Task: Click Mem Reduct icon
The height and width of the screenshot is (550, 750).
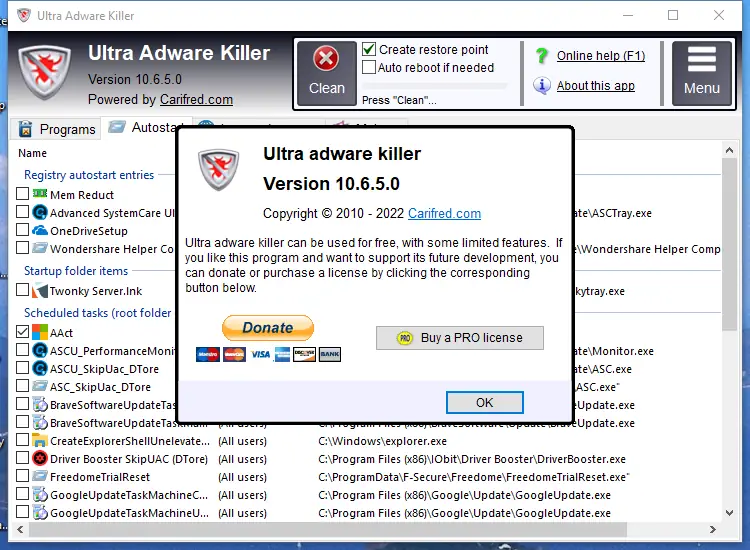Action: 40,194
